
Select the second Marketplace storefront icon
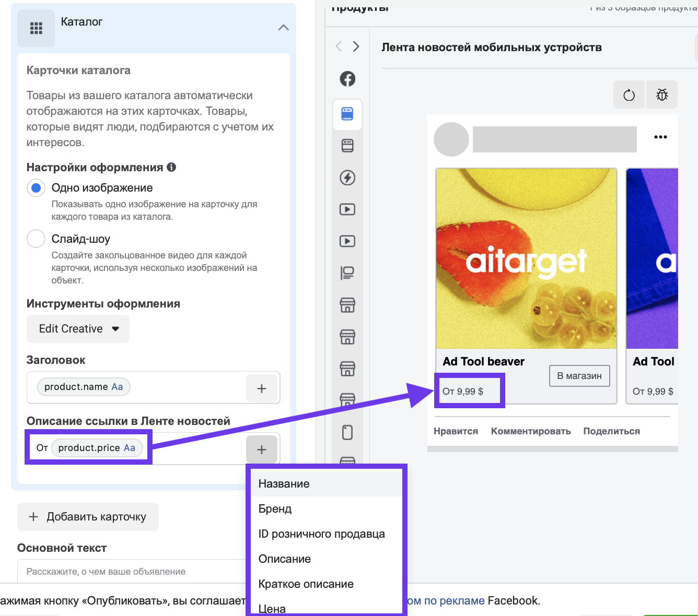click(347, 337)
